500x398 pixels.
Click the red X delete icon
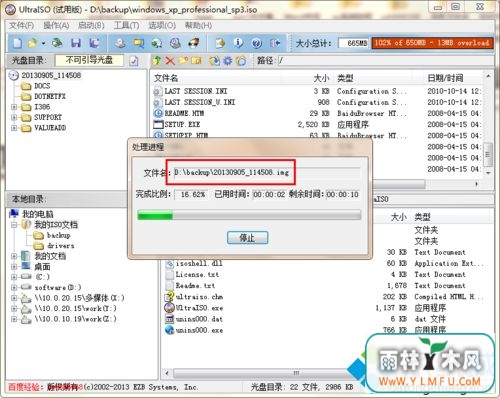[x=170, y=60]
